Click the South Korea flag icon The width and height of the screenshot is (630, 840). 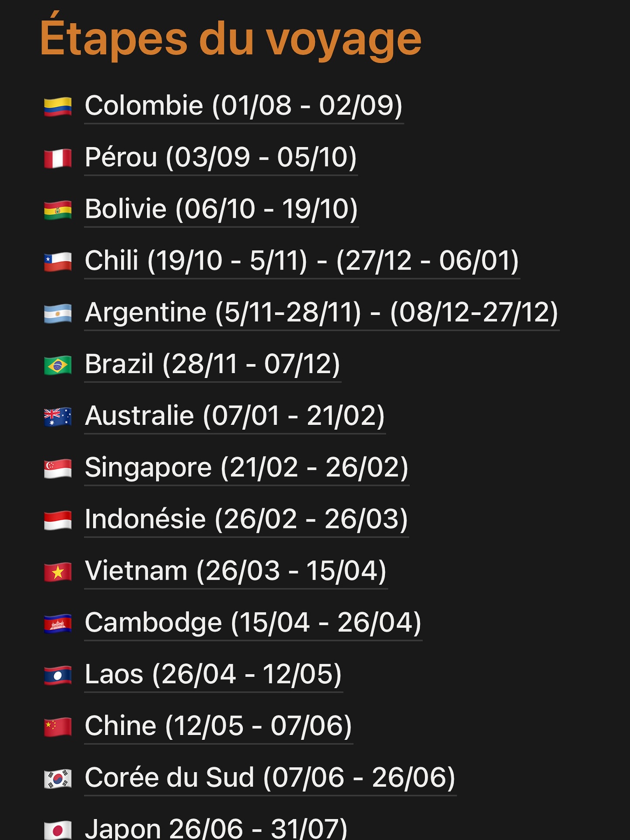coord(58,778)
